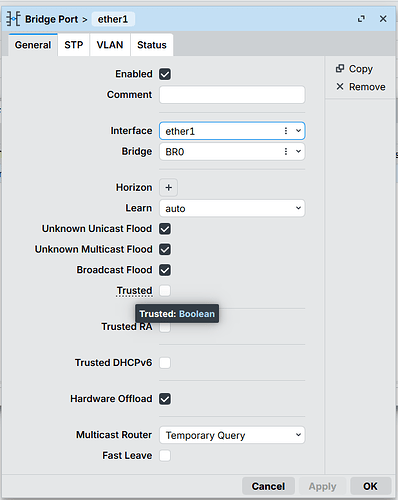Click the Horizon label

[134, 187]
